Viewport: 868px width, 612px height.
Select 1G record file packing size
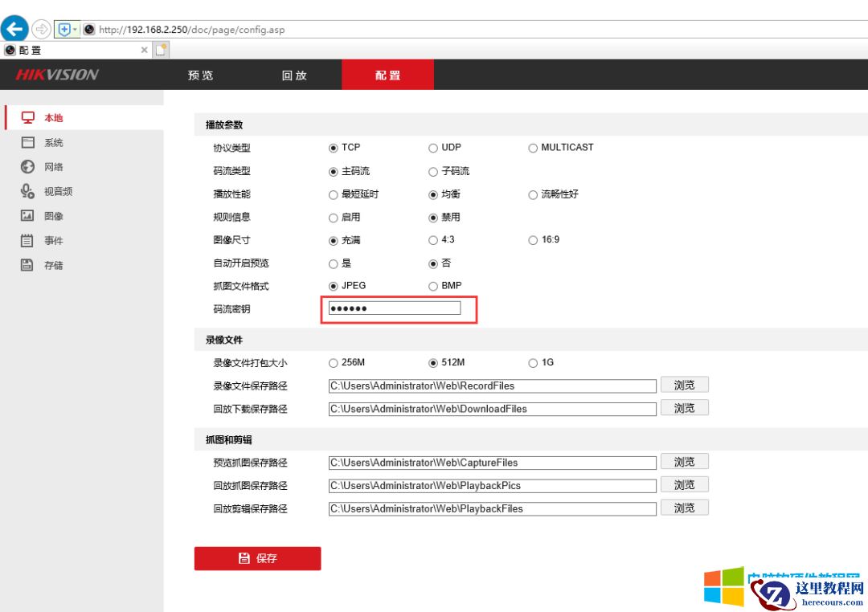coord(533,362)
